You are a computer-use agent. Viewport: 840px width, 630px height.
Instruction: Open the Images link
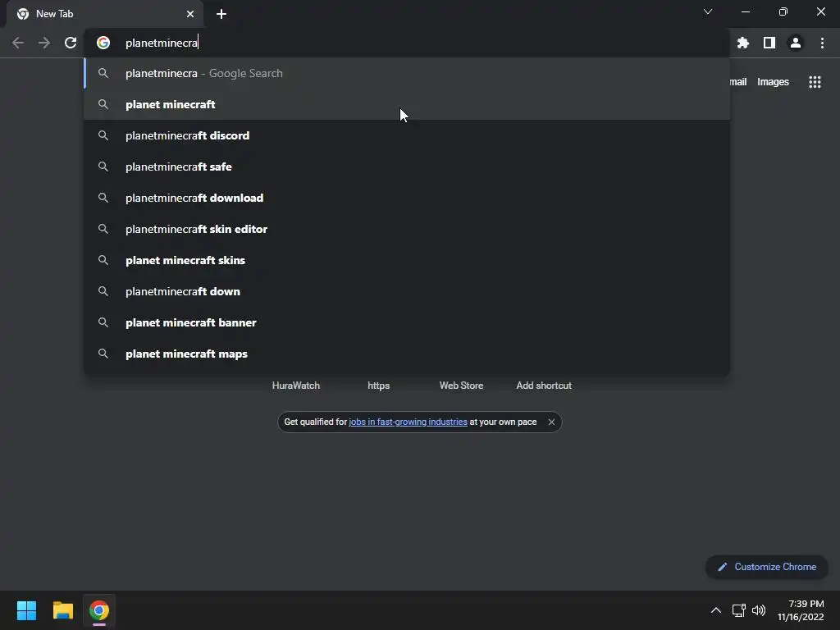click(x=773, y=82)
